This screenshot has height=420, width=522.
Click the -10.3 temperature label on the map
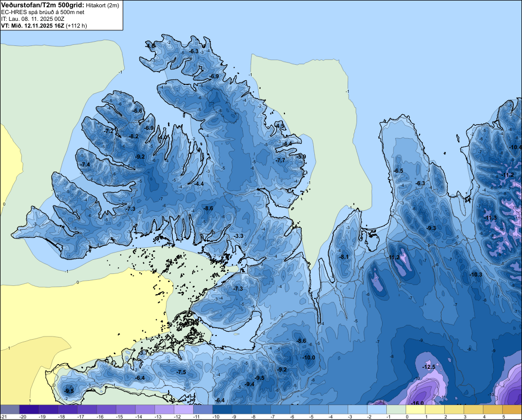(x=476, y=274)
